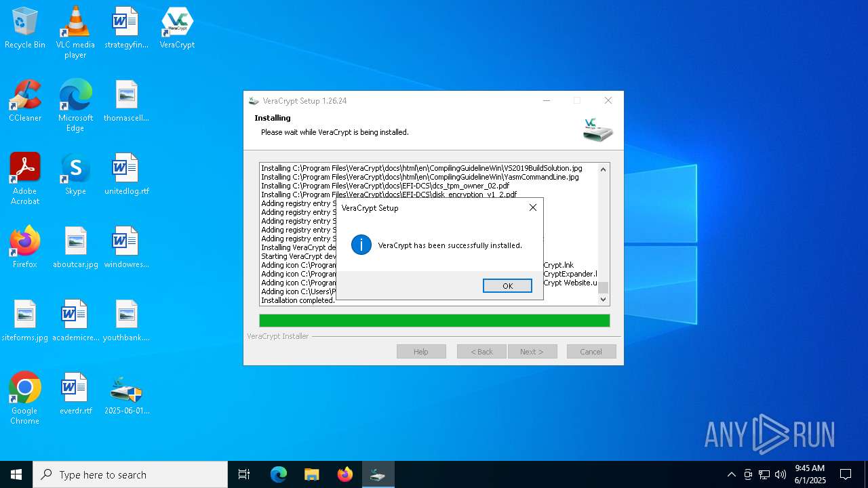Image resolution: width=868 pixels, height=488 pixels.
Task: Select the VeraCrypt desktop shortcut
Action: pos(177,28)
